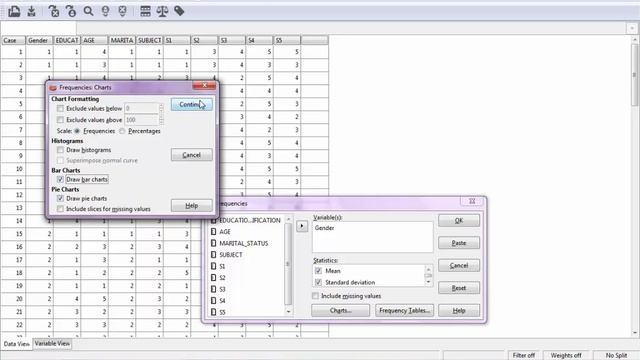Switch to the Data View tab
Screen dimensions: 640x360
coord(16,344)
